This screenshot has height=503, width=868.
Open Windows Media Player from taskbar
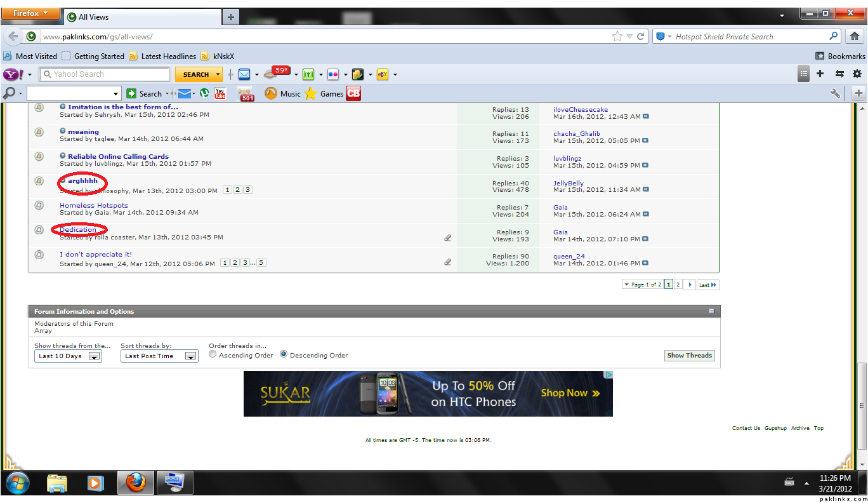(95, 483)
